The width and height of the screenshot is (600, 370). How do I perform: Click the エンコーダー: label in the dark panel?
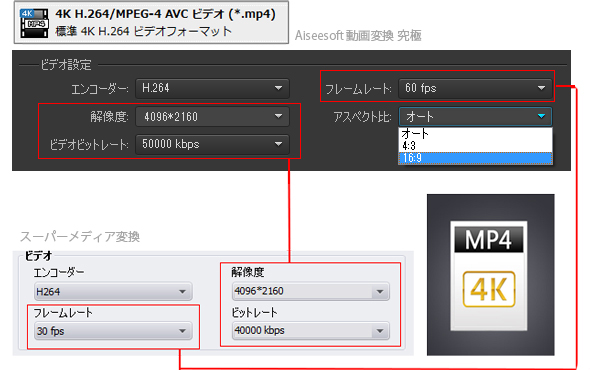(100, 89)
